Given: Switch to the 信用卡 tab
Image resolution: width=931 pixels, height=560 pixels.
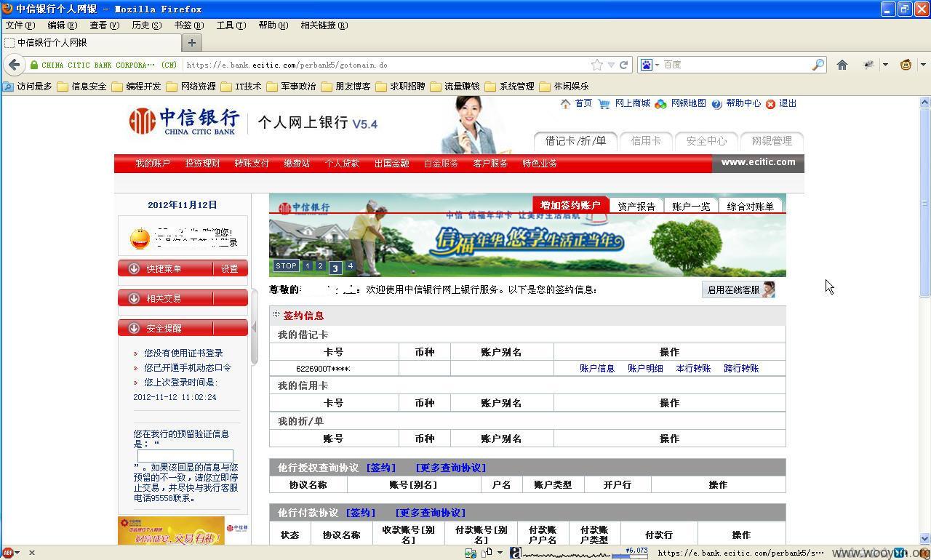Looking at the screenshot, I should [646, 141].
